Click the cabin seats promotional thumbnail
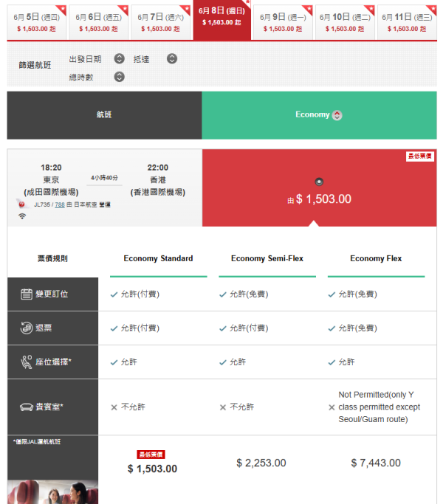 (52, 491)
